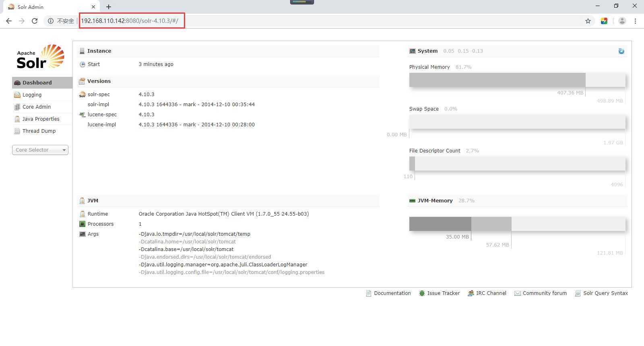
Task: Click the 35.00 MB JVM value
Action: [457, 237]
